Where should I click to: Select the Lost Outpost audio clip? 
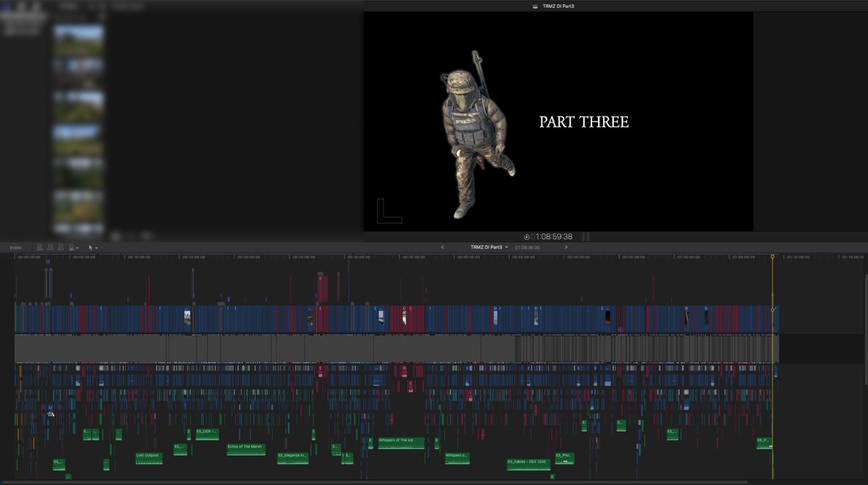(x=149, y=458)
